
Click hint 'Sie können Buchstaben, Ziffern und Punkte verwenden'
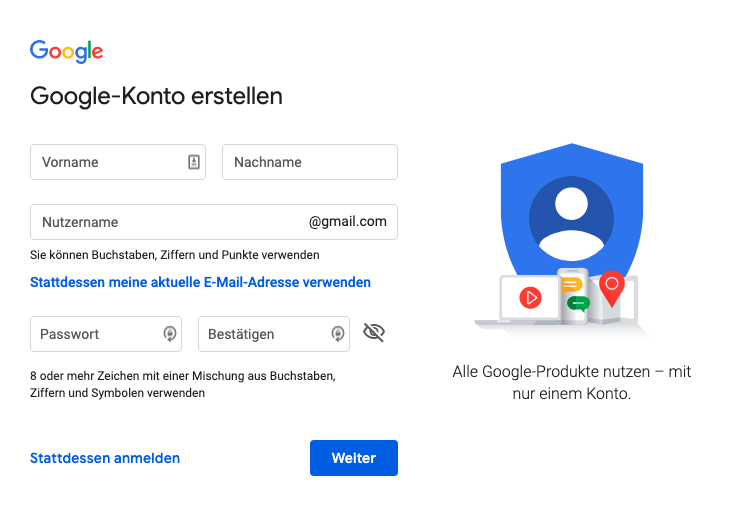(x=175, y=255)
